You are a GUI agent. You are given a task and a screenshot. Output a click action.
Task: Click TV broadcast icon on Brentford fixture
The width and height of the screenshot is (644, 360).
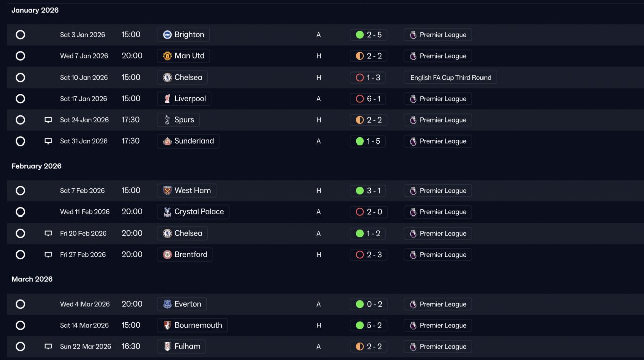(x=48, y=255)
